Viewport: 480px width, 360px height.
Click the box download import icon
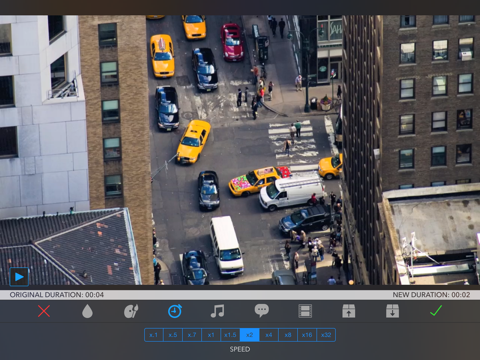pos(392,311)
